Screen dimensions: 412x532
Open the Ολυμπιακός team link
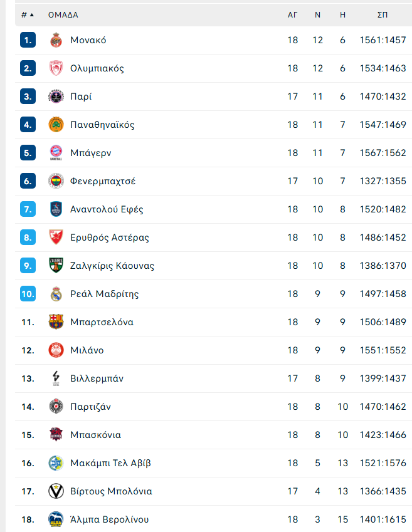point(97,68)
